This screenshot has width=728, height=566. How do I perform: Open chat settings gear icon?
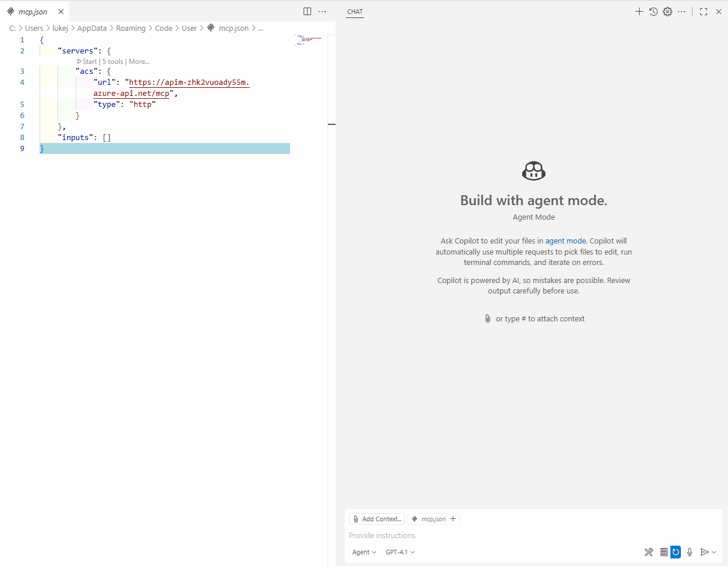point(668,12)
